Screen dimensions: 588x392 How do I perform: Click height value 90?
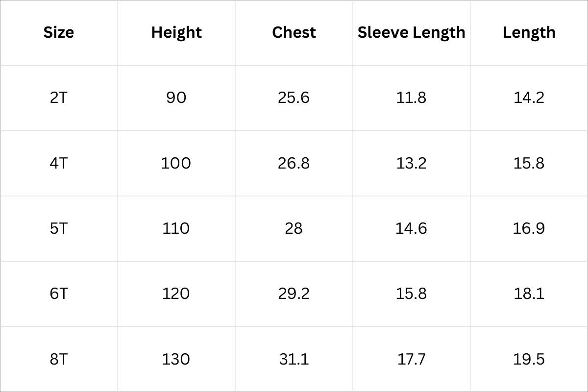176,98
